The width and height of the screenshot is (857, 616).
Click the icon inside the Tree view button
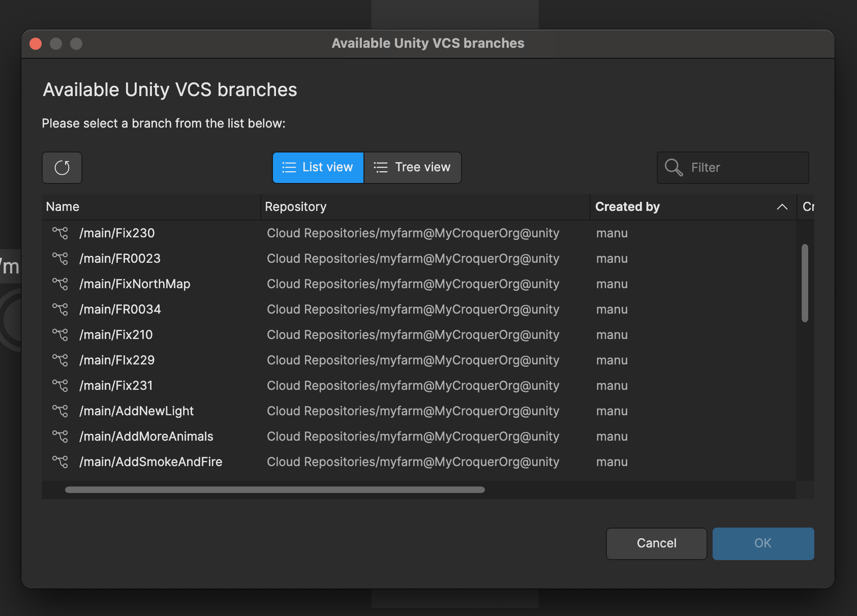click(380, 167)
